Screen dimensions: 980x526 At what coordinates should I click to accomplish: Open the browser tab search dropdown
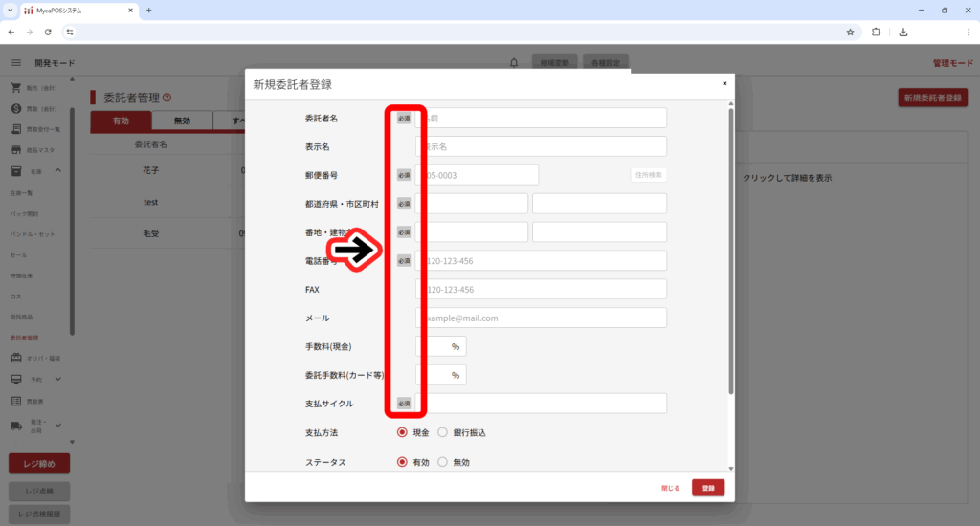click(9, 10)
